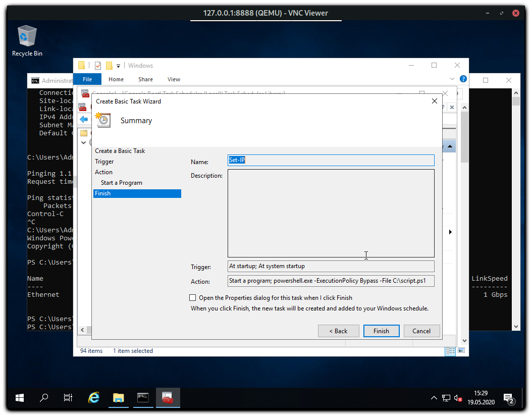Viewport: 532px width, 417px height.
Task: Open File Explorer taskbar icon
Action: 118,398
